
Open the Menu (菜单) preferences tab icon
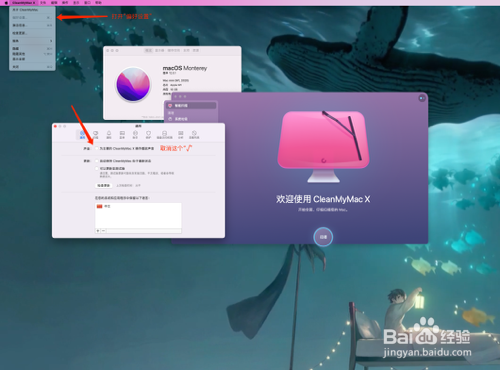[122, 134]
